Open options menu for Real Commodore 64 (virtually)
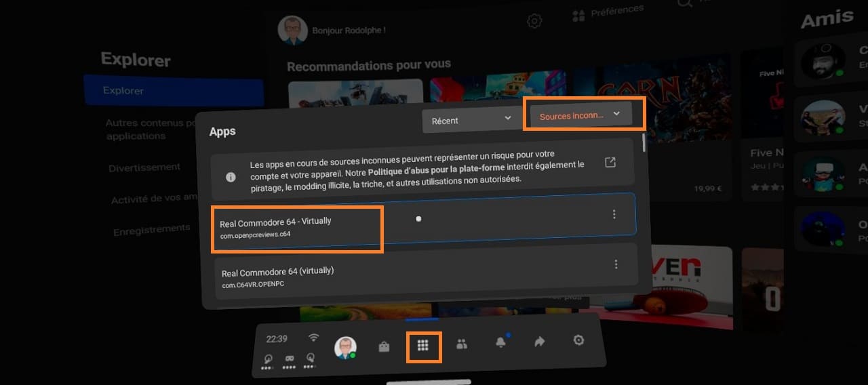868x385 pixels. pos(616,264)
